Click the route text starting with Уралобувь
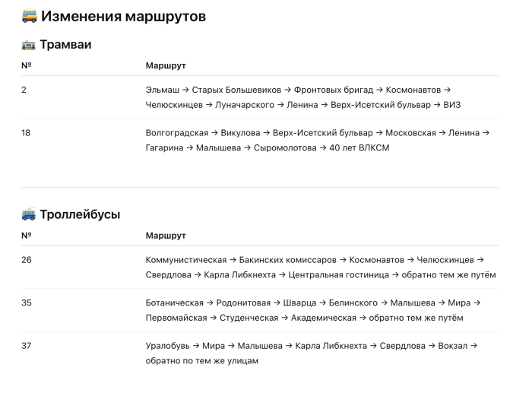 pyautogui.click(x=311, y=353)
